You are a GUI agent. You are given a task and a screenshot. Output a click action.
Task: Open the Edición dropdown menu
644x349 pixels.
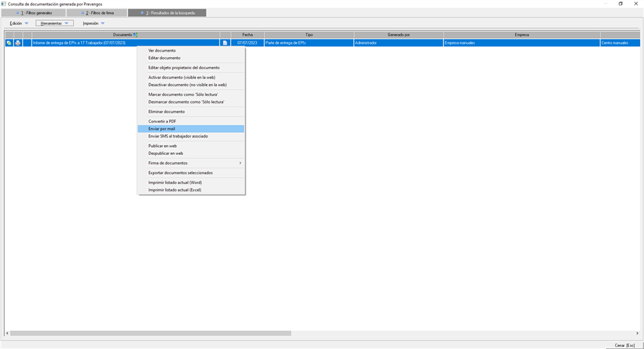[x=19, y=23]
